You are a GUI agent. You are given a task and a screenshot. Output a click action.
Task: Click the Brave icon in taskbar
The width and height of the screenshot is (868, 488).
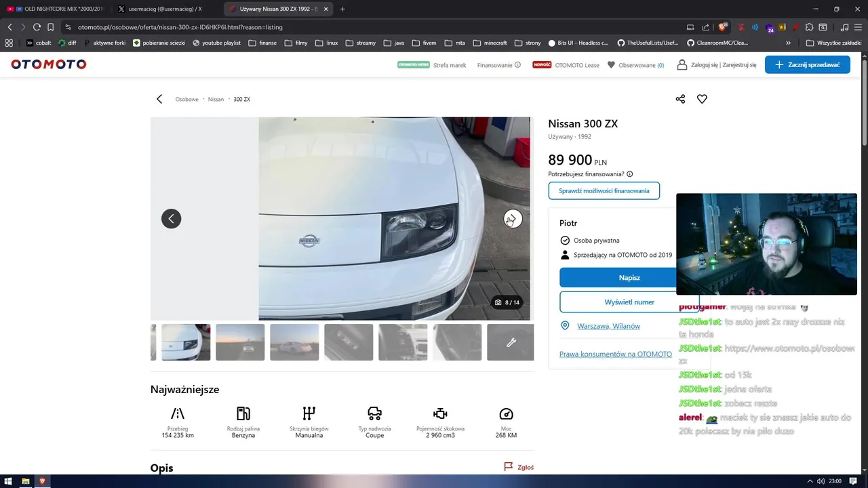click(x=42, y=481)
